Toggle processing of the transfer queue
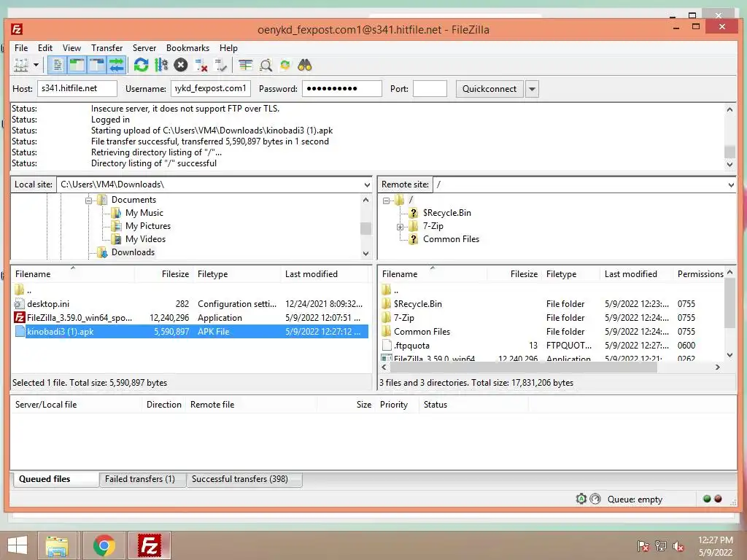 click(161, 65)
